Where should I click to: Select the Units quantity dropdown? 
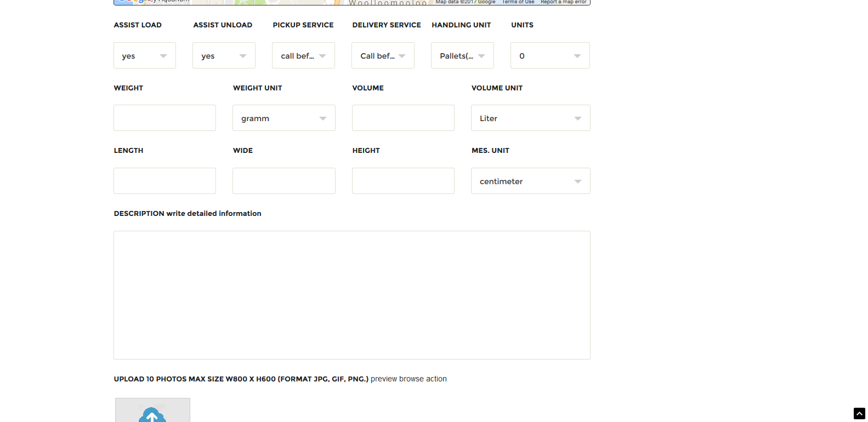click(x=550, y=56)
